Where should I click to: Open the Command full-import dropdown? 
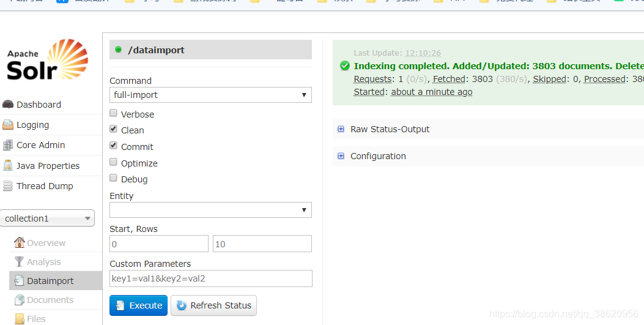coord(210,95)
